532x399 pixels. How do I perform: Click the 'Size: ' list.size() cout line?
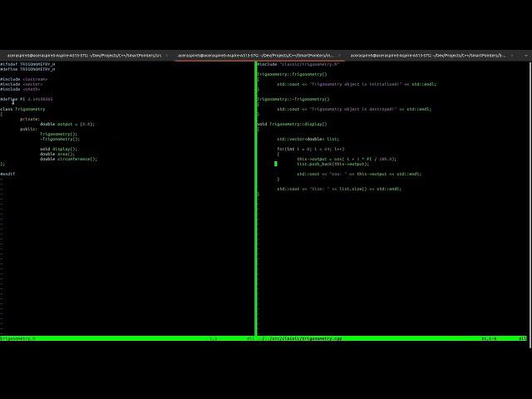[x=339, y=189]
